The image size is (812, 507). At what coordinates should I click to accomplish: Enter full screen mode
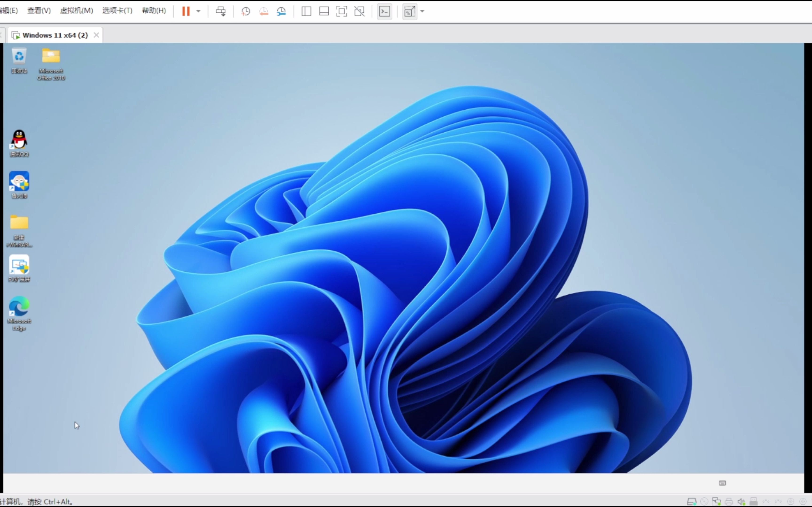[341, 11]
